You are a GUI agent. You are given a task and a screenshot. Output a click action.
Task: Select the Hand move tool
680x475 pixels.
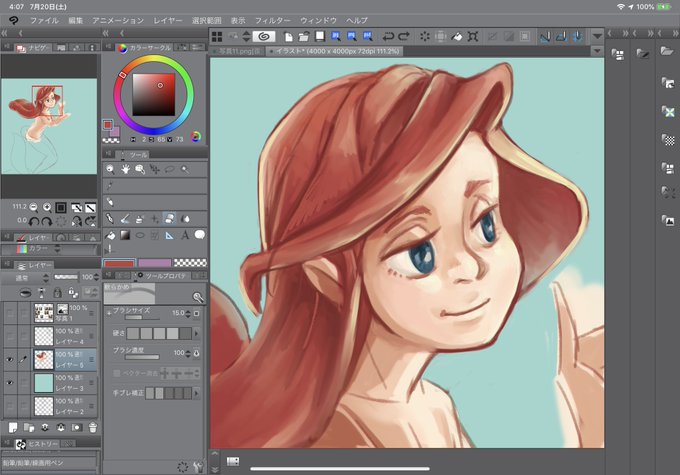(125, 169)
